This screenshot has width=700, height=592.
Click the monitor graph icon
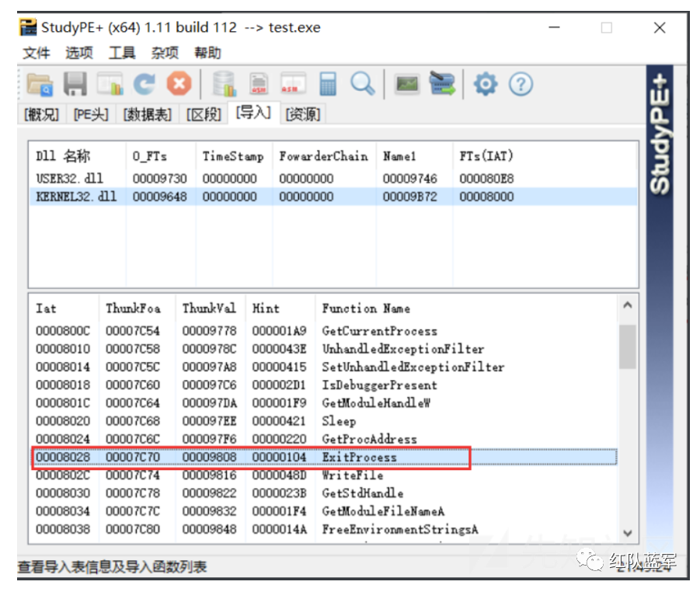click(406, 84)
